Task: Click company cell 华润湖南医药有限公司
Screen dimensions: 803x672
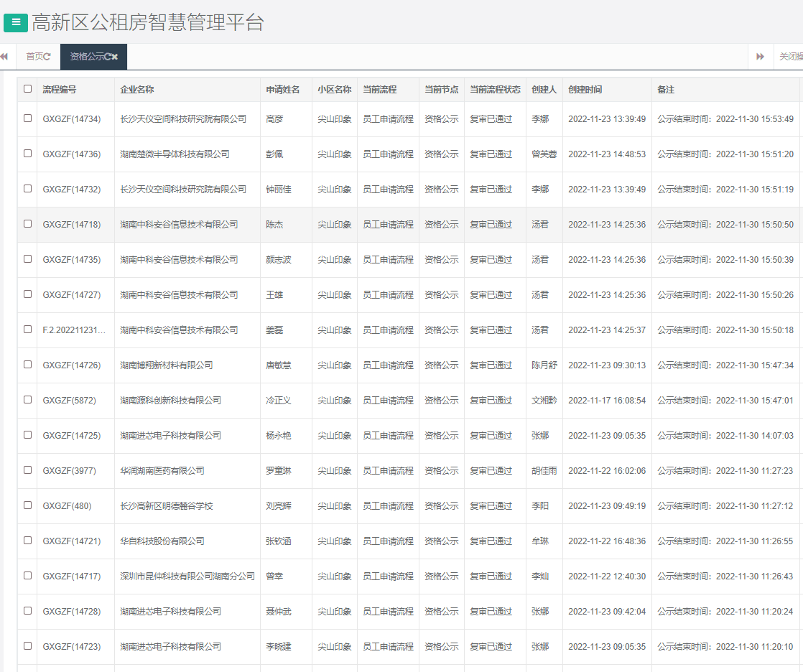Action: (x=162, y=471)
